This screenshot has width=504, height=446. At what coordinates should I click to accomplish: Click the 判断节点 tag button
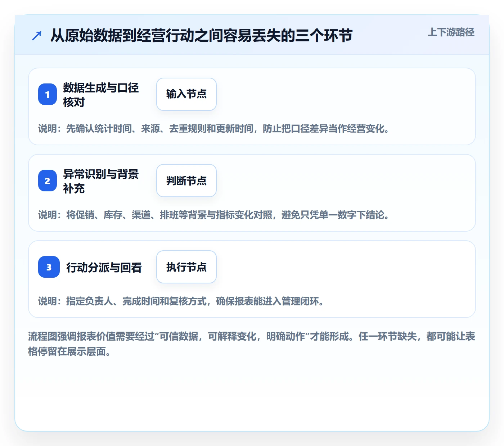pyautogui.click(x=186, y=181)
